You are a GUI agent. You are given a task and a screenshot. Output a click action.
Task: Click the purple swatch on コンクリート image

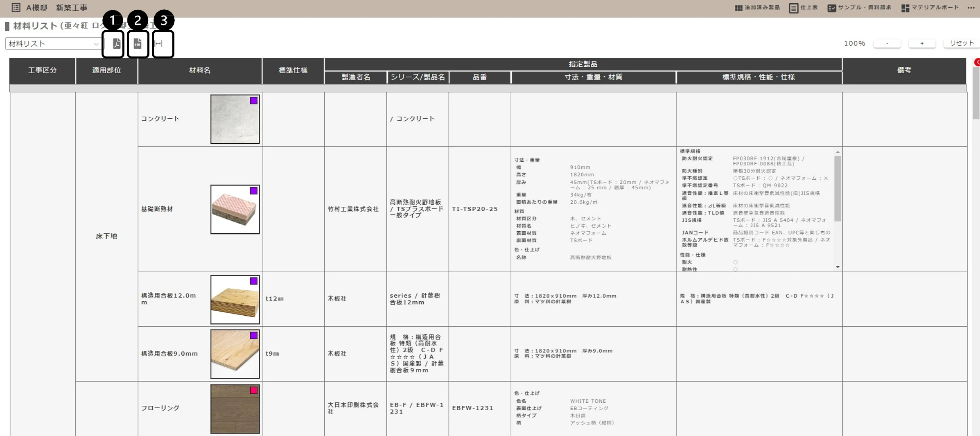(254, 101)
